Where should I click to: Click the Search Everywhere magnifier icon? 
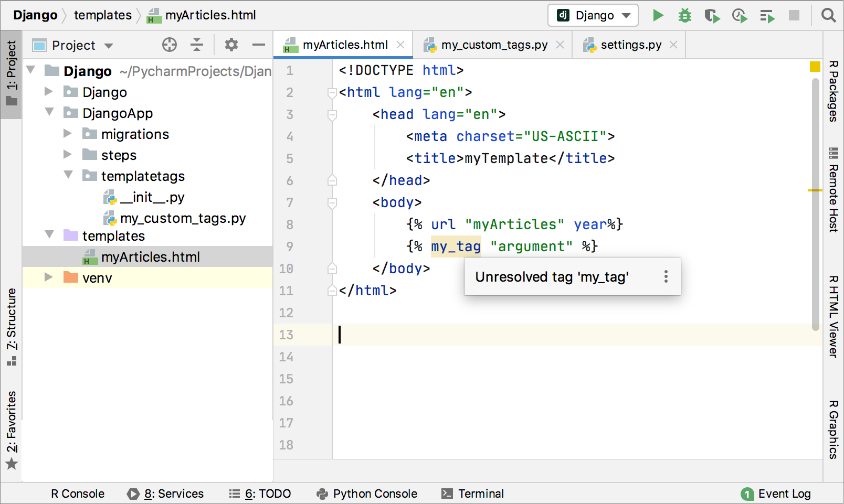(828, 15)
